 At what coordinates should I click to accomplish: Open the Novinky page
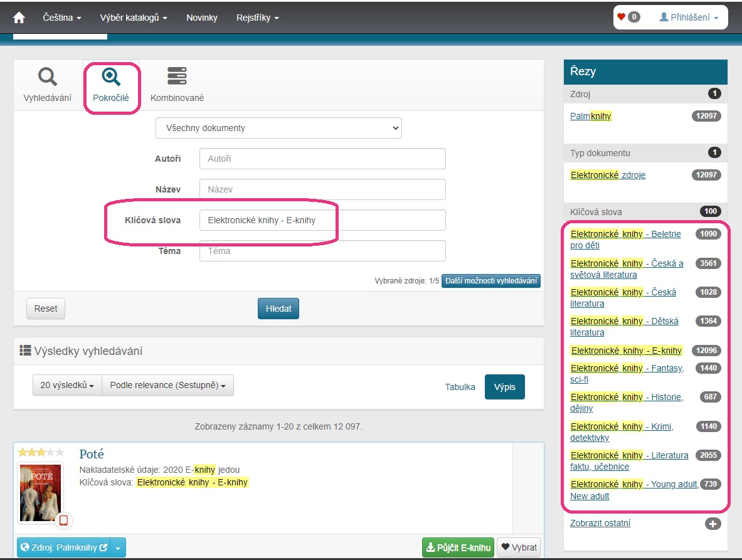[x=201, y=18]
